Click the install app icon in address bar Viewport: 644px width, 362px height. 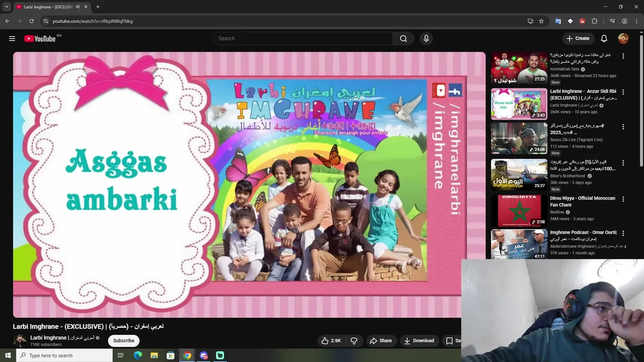[530, 21]
